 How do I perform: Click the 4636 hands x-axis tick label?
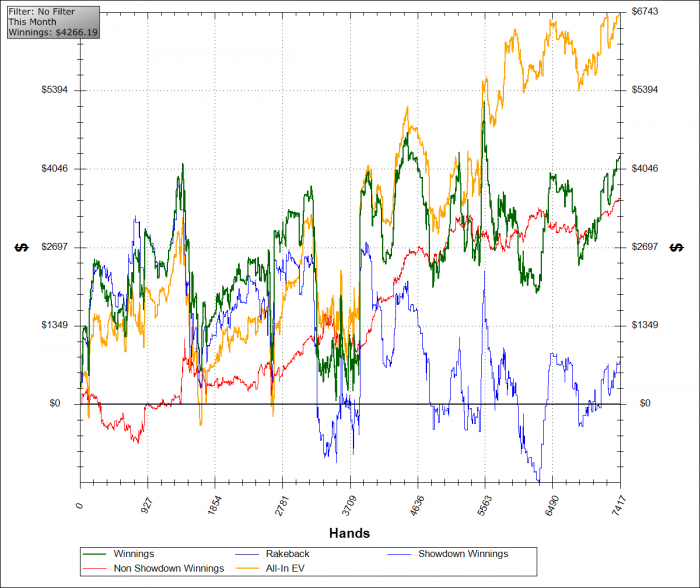point(417,505)
